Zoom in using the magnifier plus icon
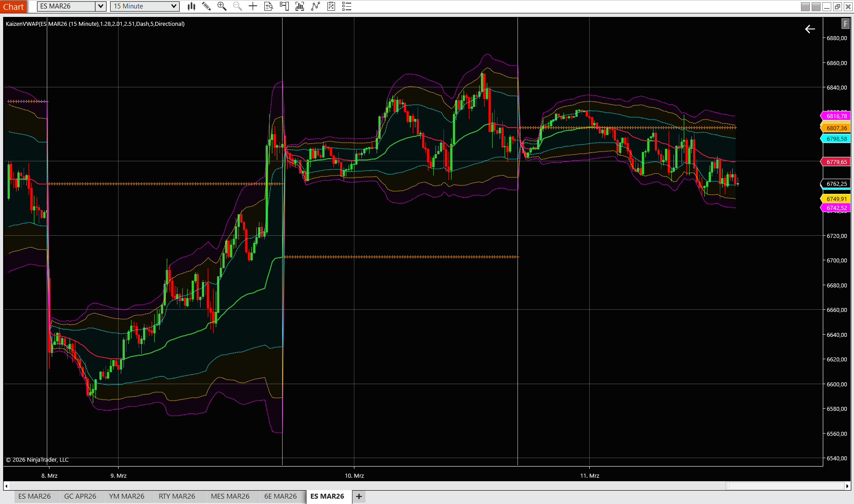Screen dimensions: 854x504 tap(222, 6)
